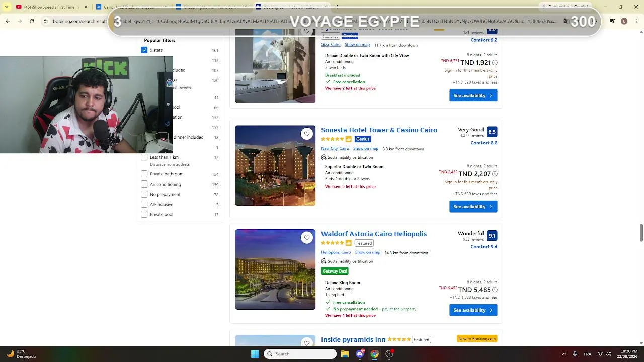Click the Deluxe King Room title

[343, 283]
